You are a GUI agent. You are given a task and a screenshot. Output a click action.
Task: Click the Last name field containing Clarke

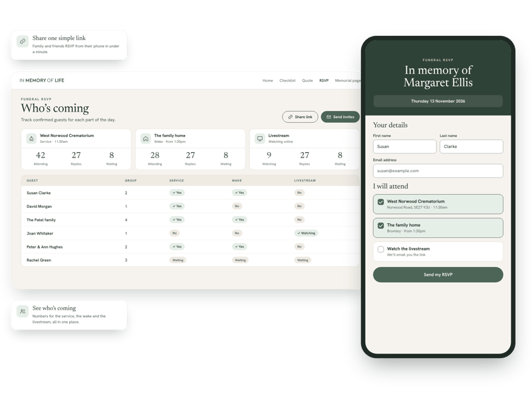coord(471,146)
